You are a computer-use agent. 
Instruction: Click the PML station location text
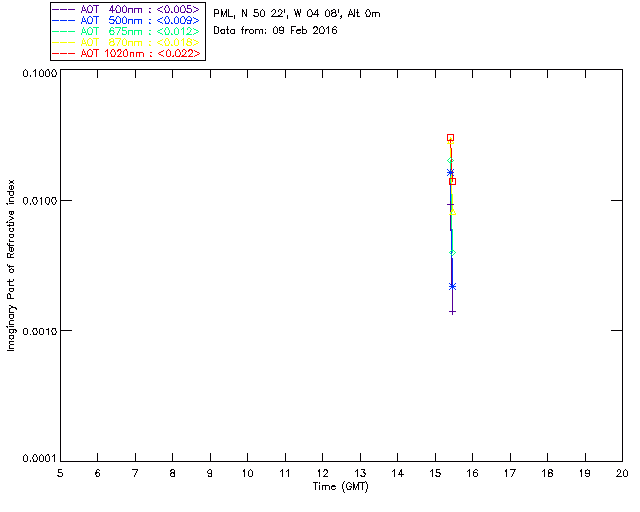(x=297, y=13)
